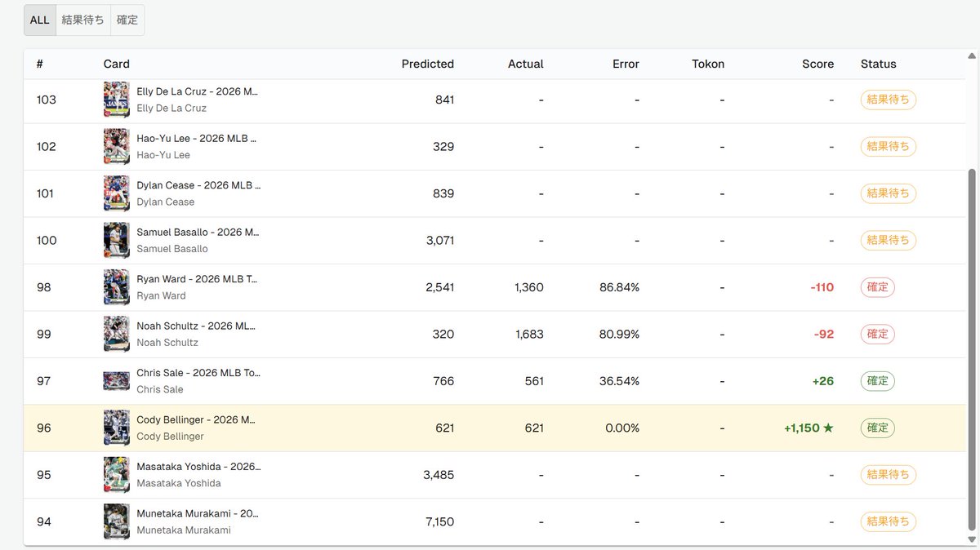Click the scrollbar down arrow
The image size is (980, 550).
click(972, 539)
